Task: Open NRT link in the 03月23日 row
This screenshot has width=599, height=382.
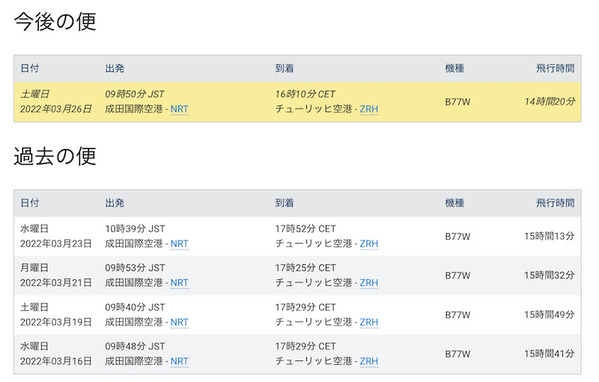Action: 179,243
